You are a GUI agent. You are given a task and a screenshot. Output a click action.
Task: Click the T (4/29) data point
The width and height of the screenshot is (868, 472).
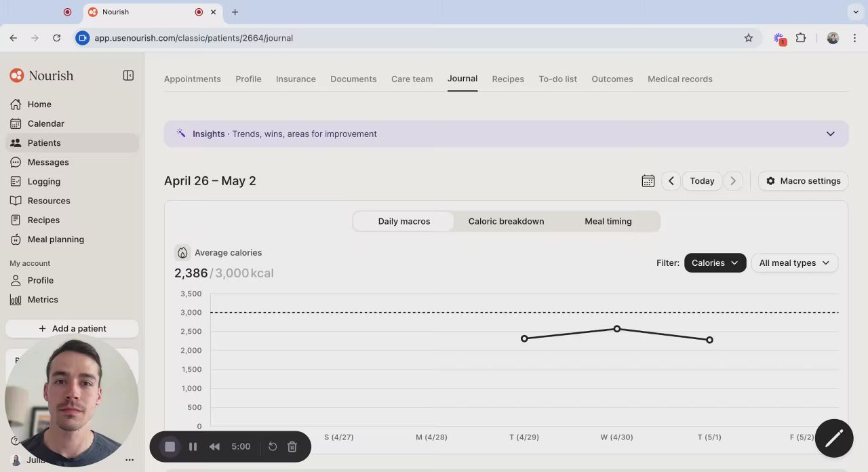coord(524,338)
